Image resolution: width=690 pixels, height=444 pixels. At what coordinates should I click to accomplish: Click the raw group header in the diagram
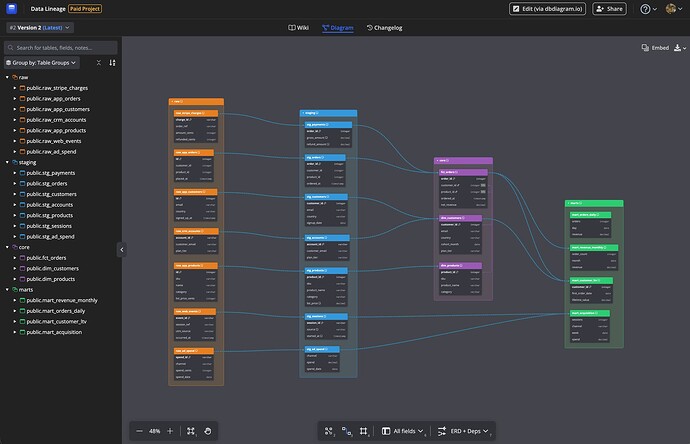pos(196,102)
